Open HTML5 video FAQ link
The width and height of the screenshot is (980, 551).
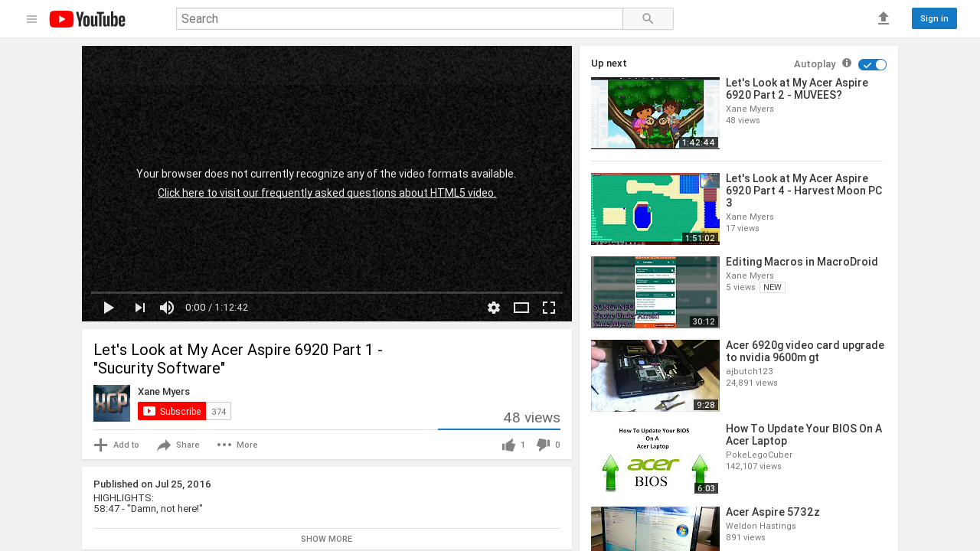point(327,193)
